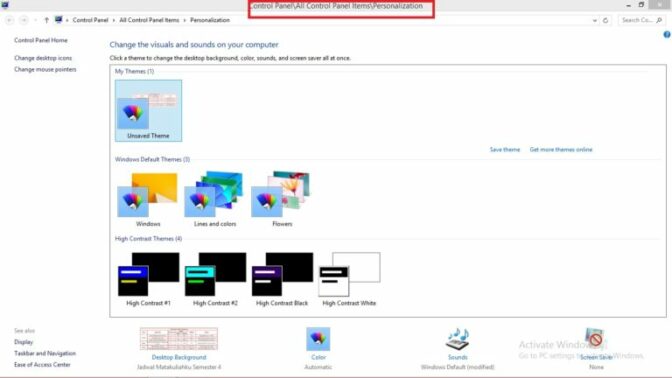672x378 pixels.
Task: Click Control Panel breadcrumb in address bar
Action: coord(90,20)
